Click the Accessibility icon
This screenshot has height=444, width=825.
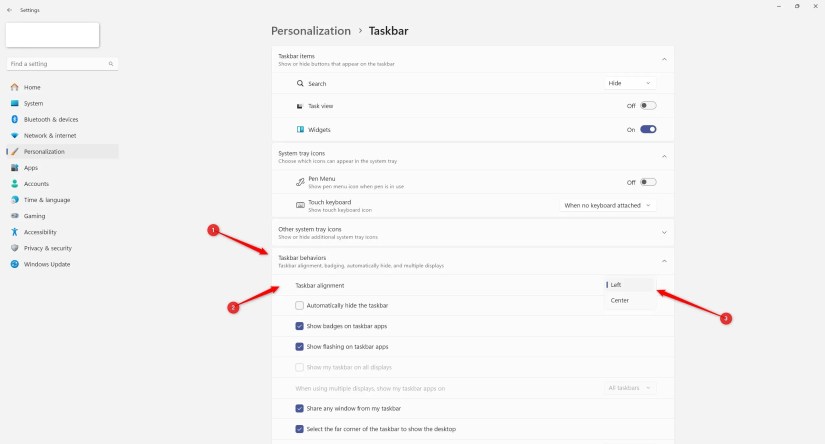15,232
